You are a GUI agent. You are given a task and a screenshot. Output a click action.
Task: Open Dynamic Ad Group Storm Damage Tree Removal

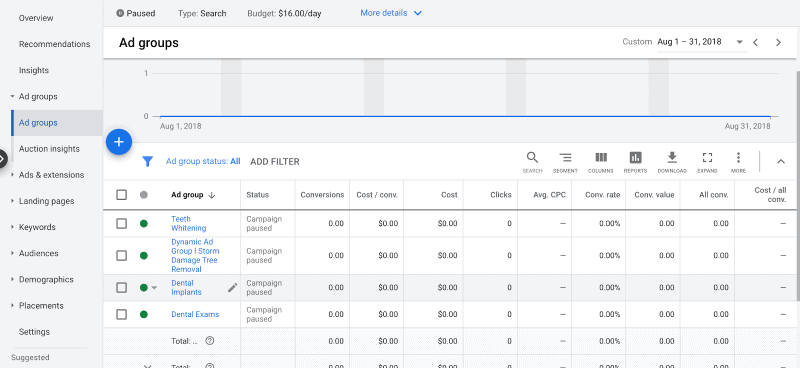tap(195, 256)
